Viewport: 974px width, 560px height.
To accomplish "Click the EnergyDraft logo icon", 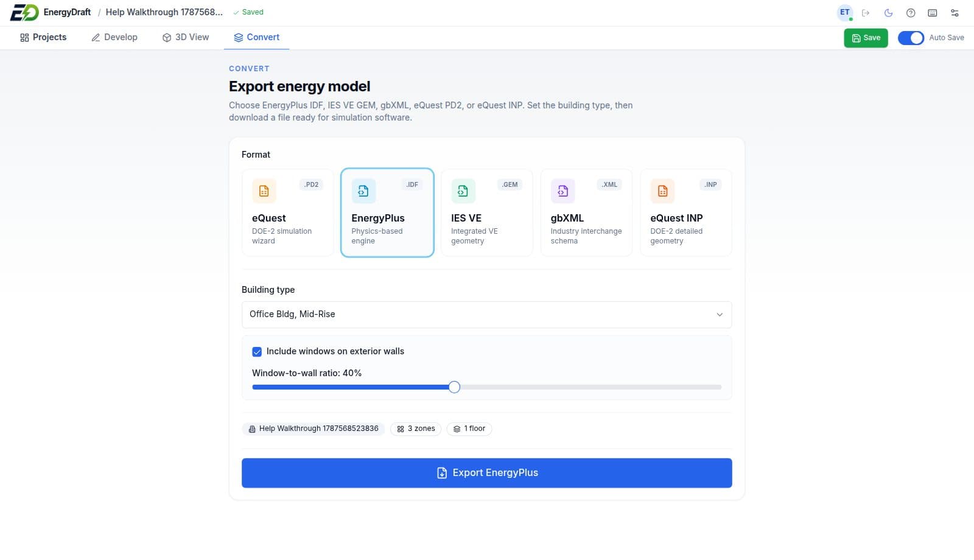I will tap(24, 12).
